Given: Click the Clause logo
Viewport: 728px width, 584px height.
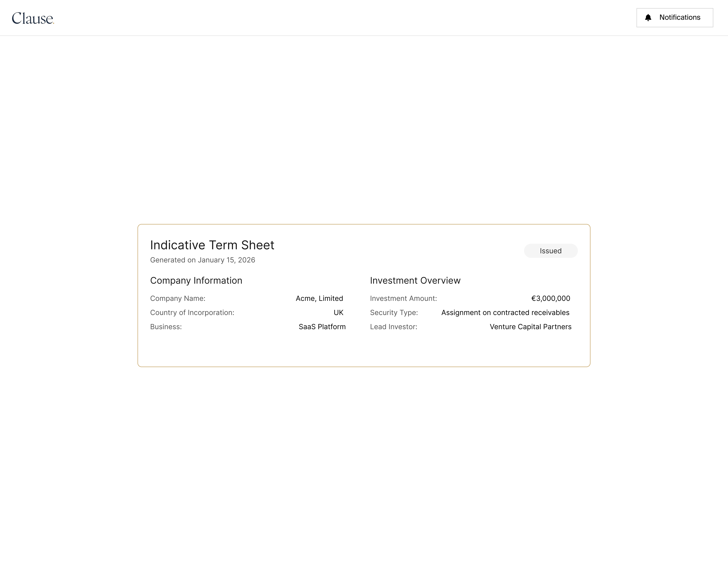Looking at the screenshot, I should 33,18.
